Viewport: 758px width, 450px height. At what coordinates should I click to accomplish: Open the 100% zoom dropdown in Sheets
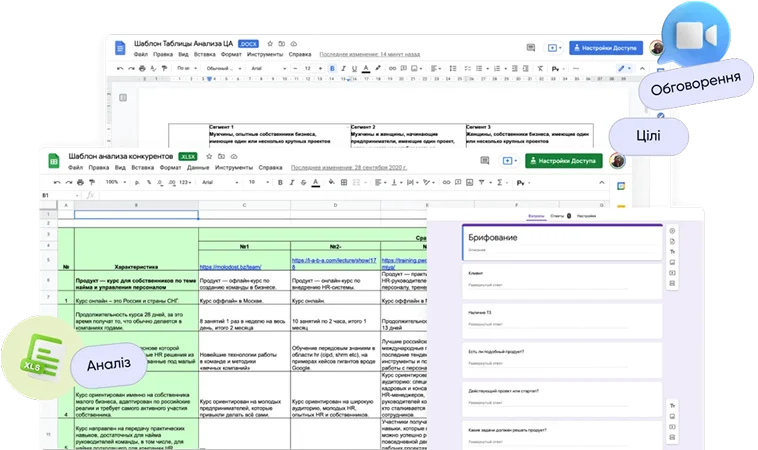[x=116, y=183]
